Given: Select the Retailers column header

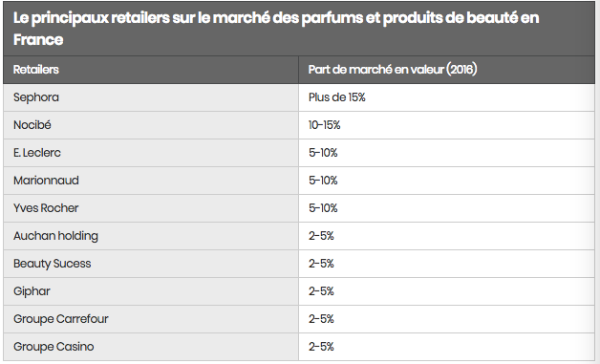Looking at the screenshot, I should (36, 70).
